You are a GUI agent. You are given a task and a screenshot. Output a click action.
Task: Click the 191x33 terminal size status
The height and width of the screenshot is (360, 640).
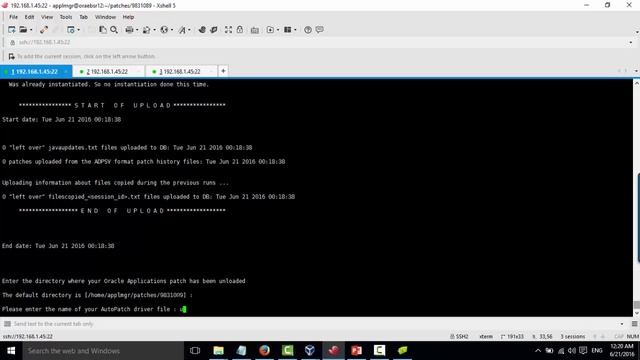pyautogui.click(x=512, y=336)
